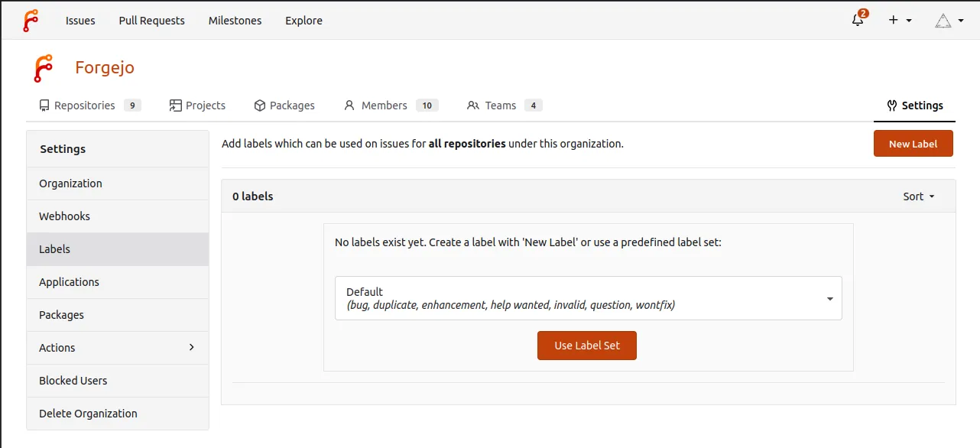Click the Members tab person icon
This screenshot has height=448, width=980.
coord(349,106)
